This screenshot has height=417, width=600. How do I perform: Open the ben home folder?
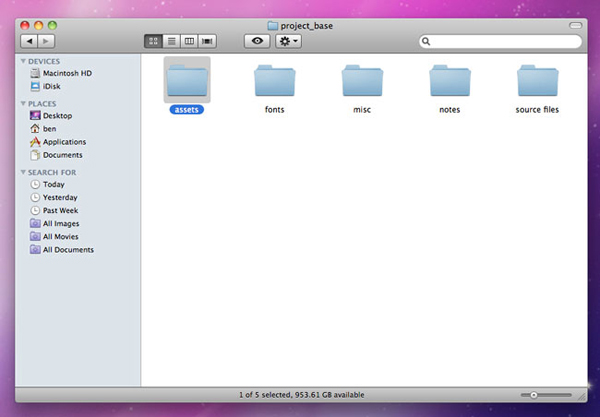click(43, 129)
